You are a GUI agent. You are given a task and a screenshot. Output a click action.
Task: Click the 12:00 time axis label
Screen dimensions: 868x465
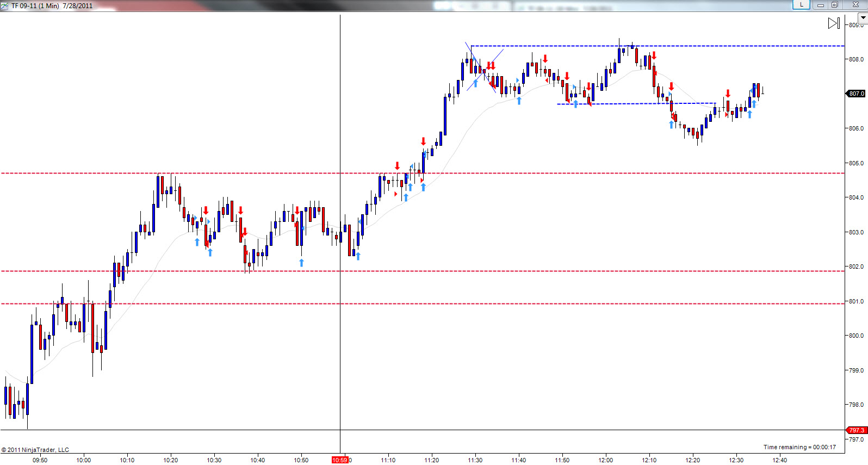[x=606, y=460]
